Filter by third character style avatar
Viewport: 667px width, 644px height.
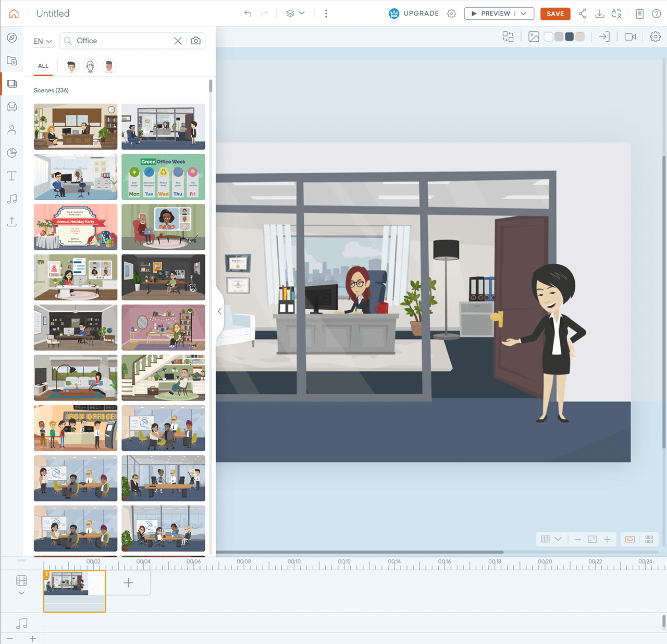click(x=109, y=66)
